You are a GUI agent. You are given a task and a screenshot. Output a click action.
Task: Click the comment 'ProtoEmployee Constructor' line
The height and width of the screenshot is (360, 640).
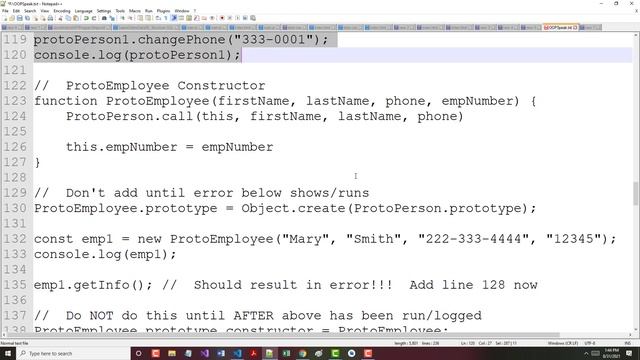150,86
